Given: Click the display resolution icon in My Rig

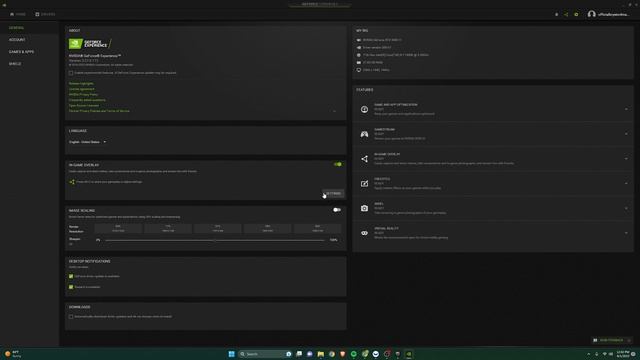Looking at the screenshot, I should [x=359, y=70].
